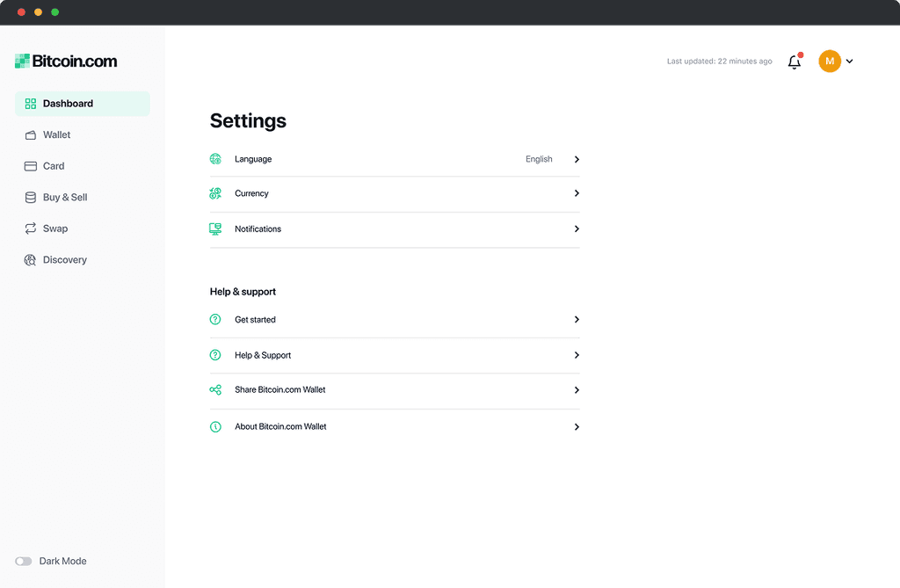Click the Language settings label
The image size is (900, 588).
coord(253,159)
